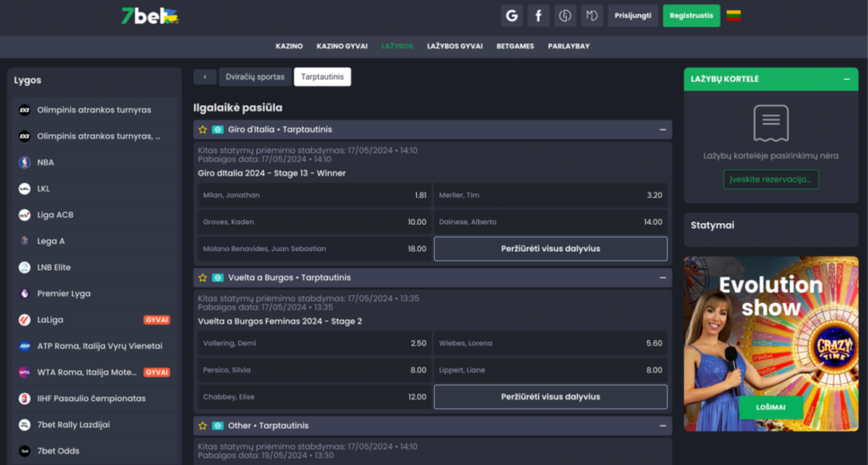Select the Dviračių sportas breadcrumb tab
The image size is (868, 465).
point(254,77)
